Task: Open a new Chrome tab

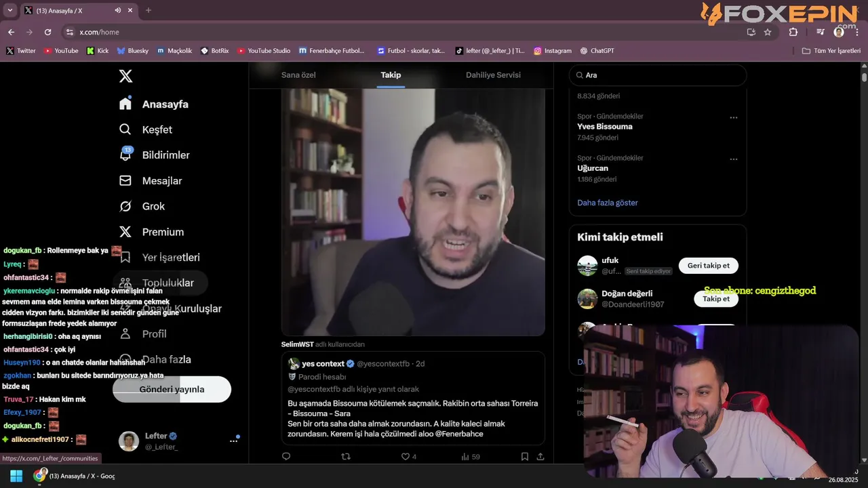Action: pos(149,10)
